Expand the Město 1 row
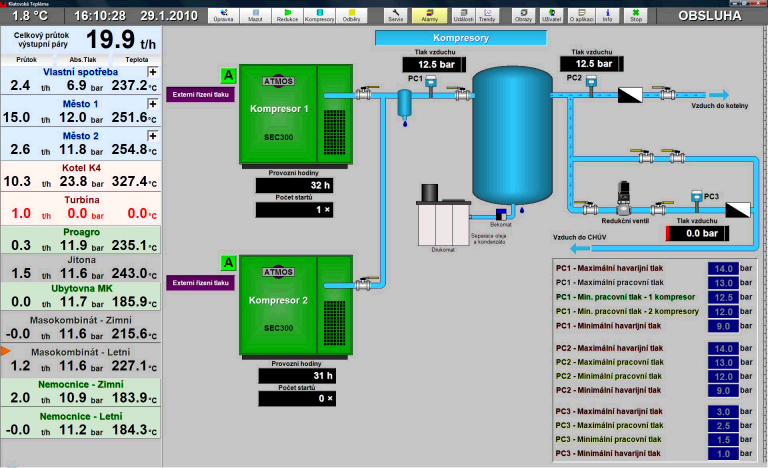Image resolution: width=768 pixels, height=468 pixels. pos(153,104)
